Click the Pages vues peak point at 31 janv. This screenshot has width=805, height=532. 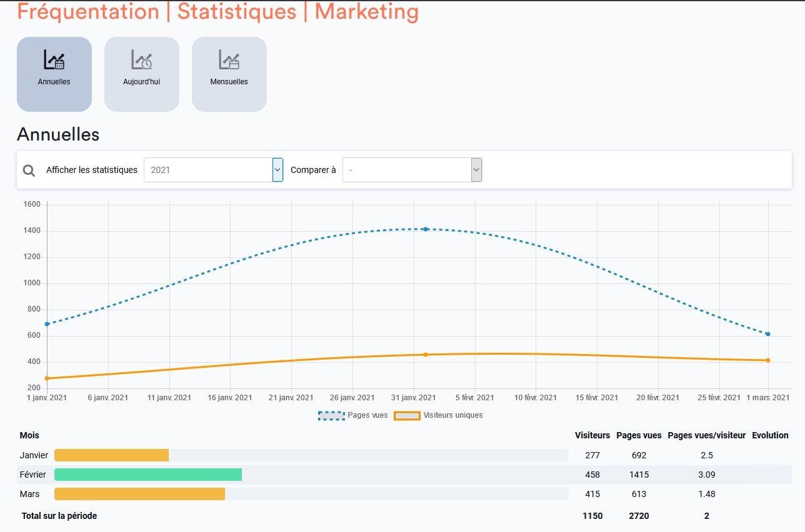click(x=426, y=229)
